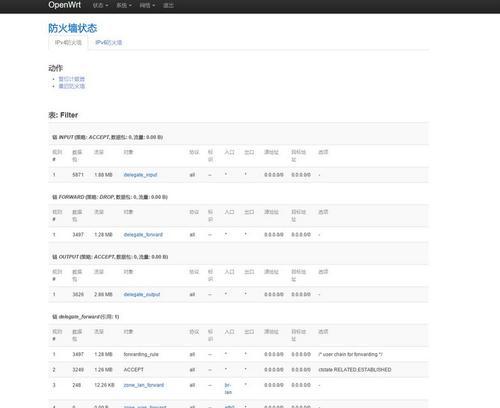The width and height of the screenshot is (500, 408).
Task: Click the 1.26 MB traffic cell
Action: pyautogui.click(x=103, y=370)
